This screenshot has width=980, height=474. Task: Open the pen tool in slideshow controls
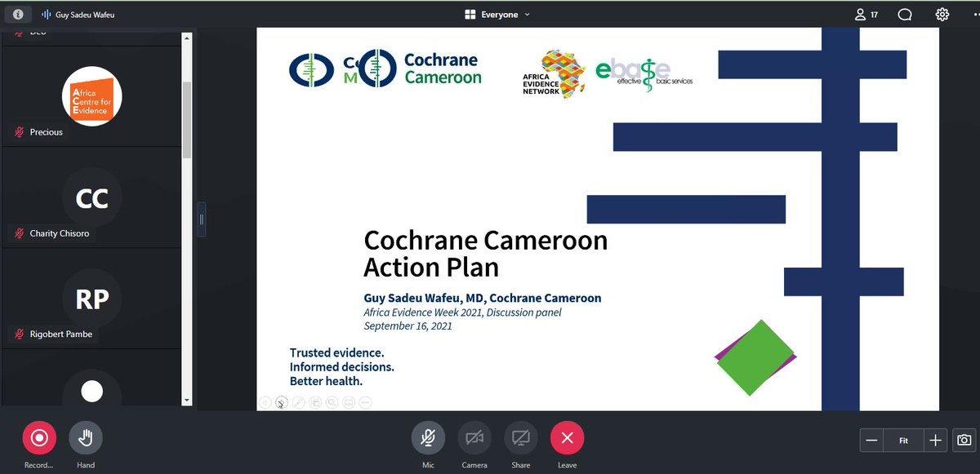[299, 402]
